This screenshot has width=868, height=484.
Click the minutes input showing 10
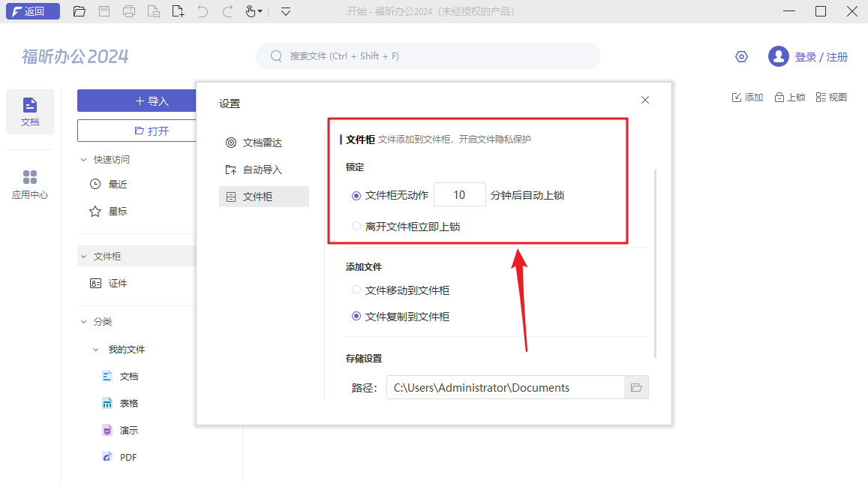460,194
